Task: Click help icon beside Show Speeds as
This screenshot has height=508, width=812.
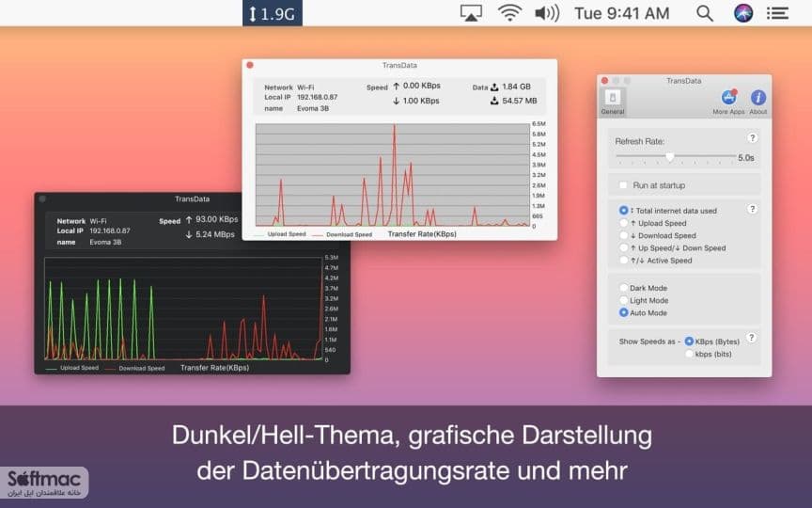Action: click(752, 338)
